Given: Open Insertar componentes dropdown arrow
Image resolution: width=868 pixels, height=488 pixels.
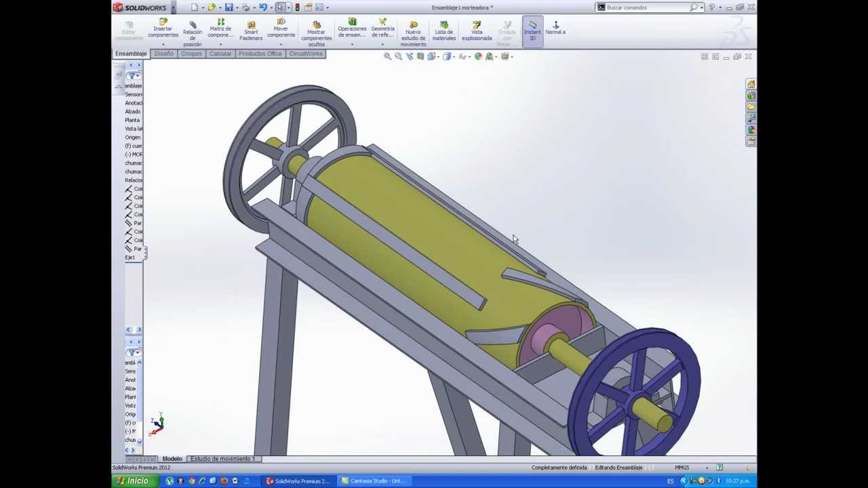Looking at the screenshot, I should point(163,45).
